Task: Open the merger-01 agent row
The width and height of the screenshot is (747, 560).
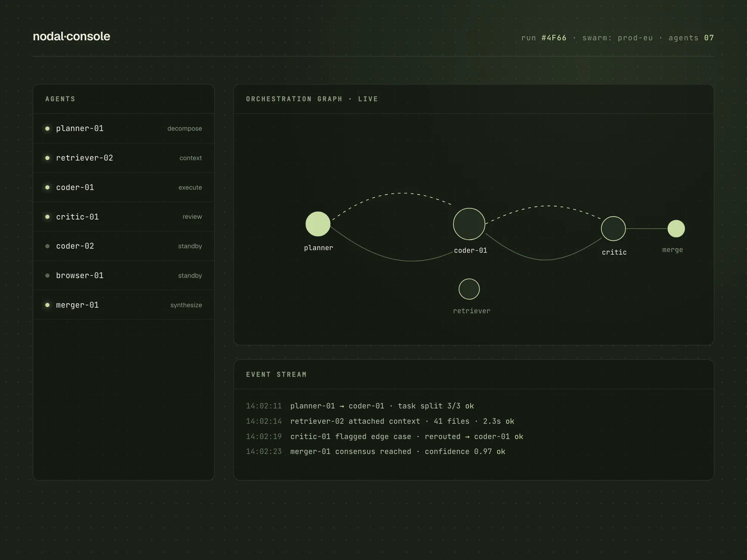Action: click(x=124, y=305)
